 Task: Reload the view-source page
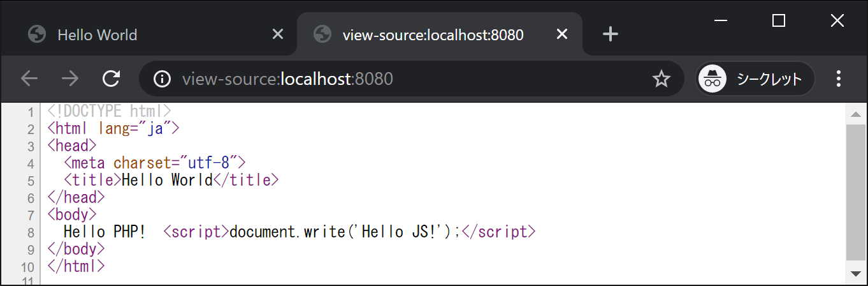point(112,79)
